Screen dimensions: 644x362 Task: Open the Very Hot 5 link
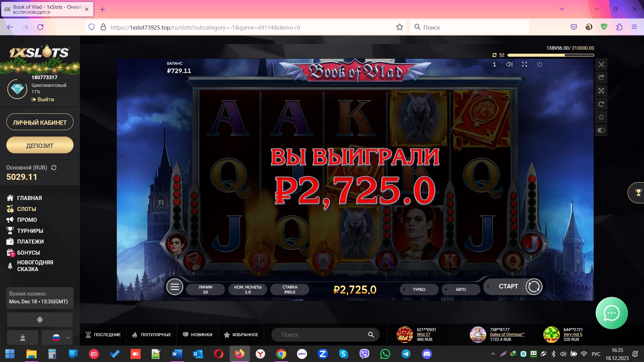pyautogui.click(x=573, y=334)
